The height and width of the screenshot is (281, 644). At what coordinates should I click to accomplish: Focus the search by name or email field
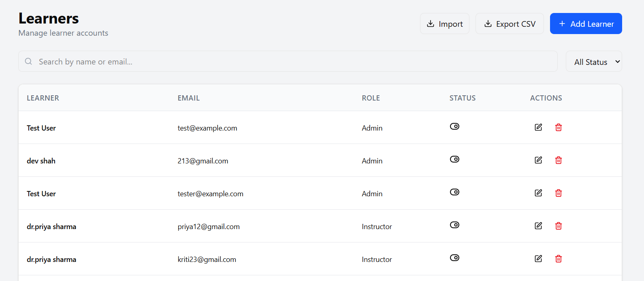(x=288, y=61)
